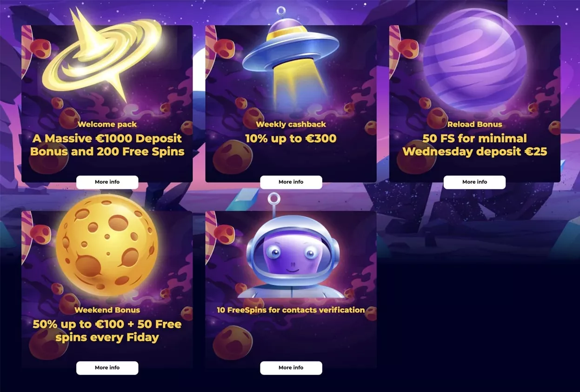Open More info for Weekly cashback
This screenshot has width=580, height=392.
[291, 182]
